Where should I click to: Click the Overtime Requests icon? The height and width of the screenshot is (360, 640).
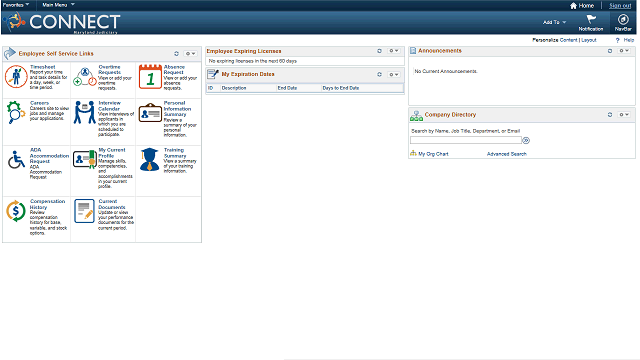point(84,77)
